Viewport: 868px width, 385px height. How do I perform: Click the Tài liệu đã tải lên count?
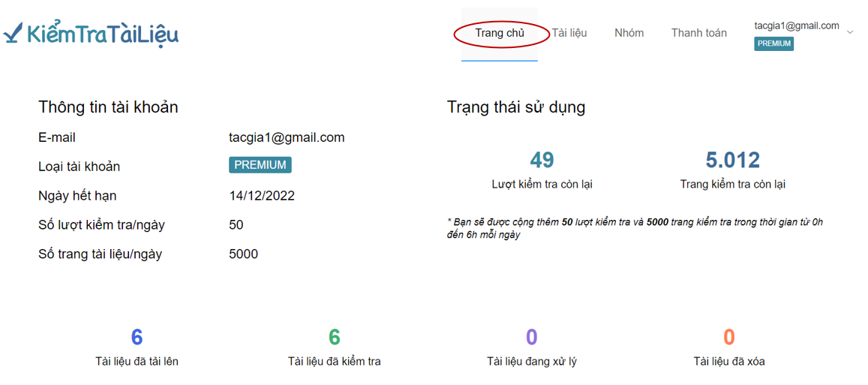tap(137, 337)
